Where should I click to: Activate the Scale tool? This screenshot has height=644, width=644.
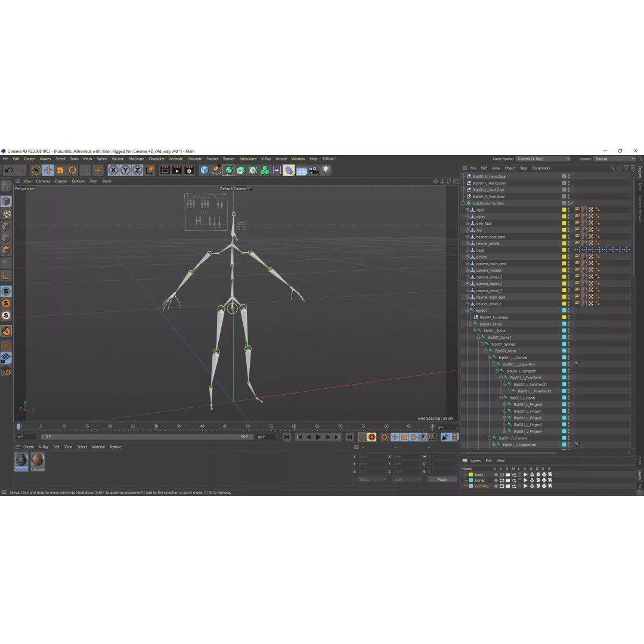[x=60, y=170]
